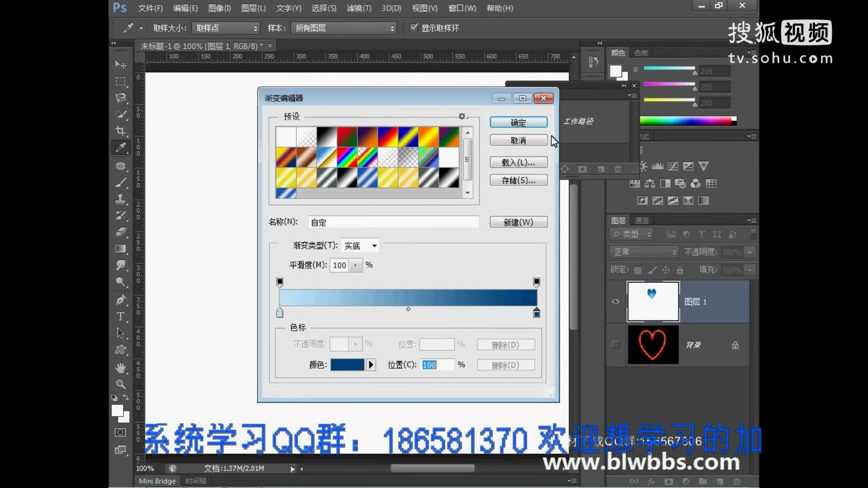Select the Crop tool in toolbar
Viewport: 868px width, 488px height.
pyautogui.click(x=120, y=131)
